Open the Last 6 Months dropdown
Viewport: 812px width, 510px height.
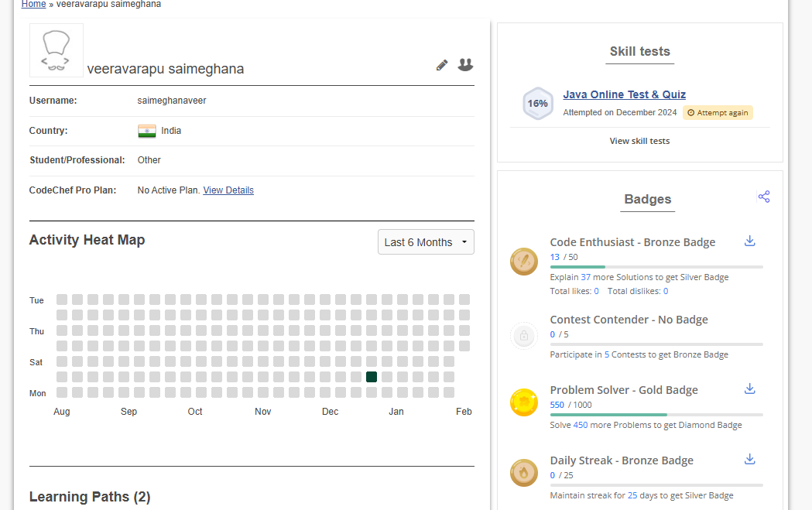[426, 241]
